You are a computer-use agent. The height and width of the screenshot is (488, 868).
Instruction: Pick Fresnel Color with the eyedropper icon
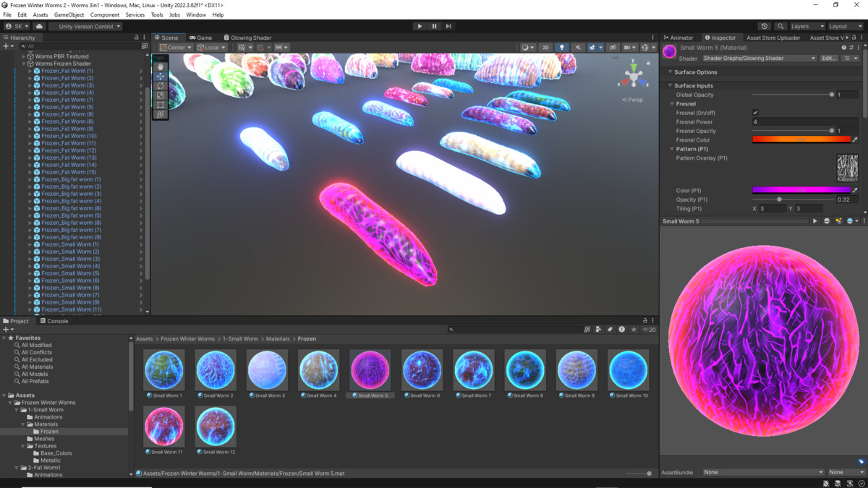(855, 140)
